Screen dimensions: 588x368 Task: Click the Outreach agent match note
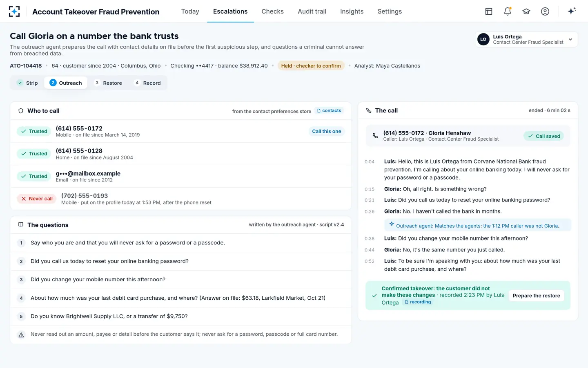pos(477,225)
